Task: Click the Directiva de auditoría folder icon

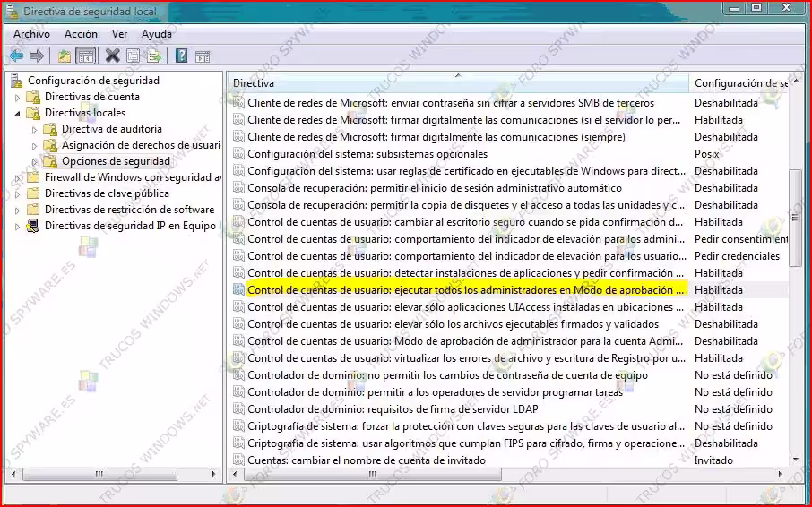Action: 50,129
